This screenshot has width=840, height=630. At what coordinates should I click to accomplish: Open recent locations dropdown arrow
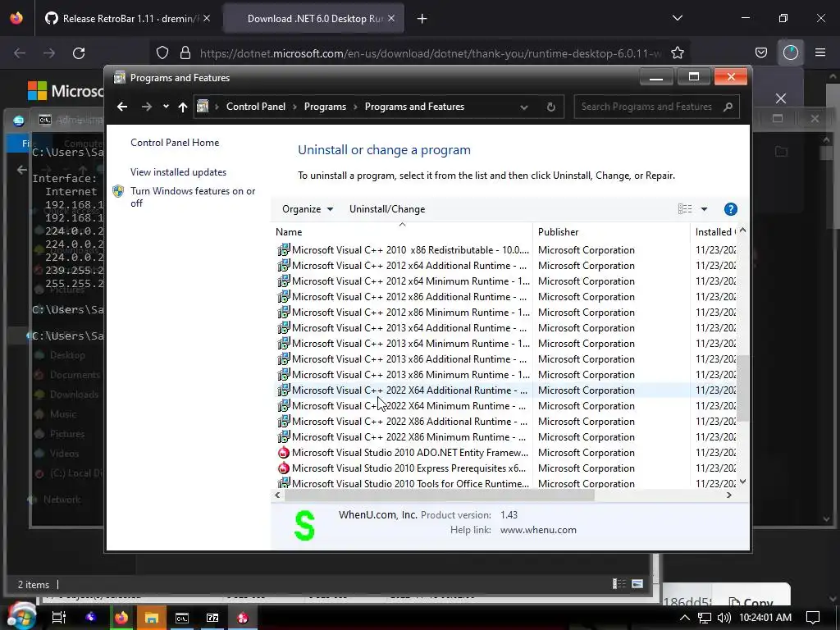pyautogui.click(x=166, y=106)
